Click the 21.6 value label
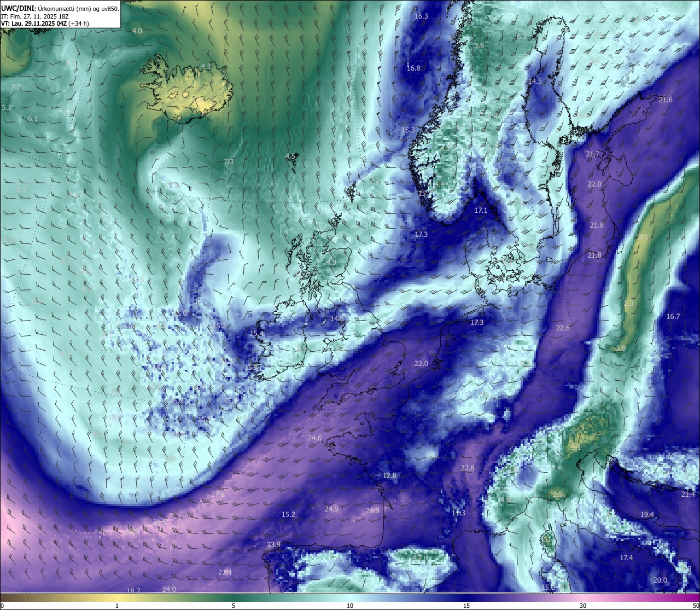 click(666, 100)
